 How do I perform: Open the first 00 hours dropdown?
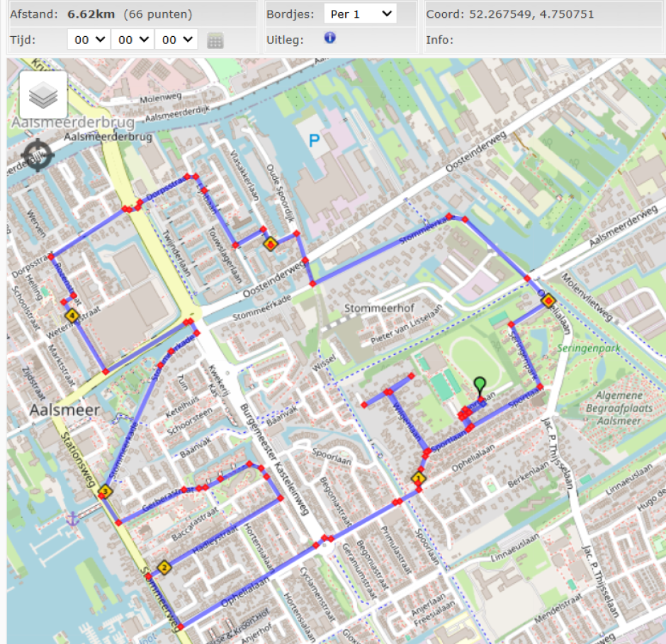[88, 40]
